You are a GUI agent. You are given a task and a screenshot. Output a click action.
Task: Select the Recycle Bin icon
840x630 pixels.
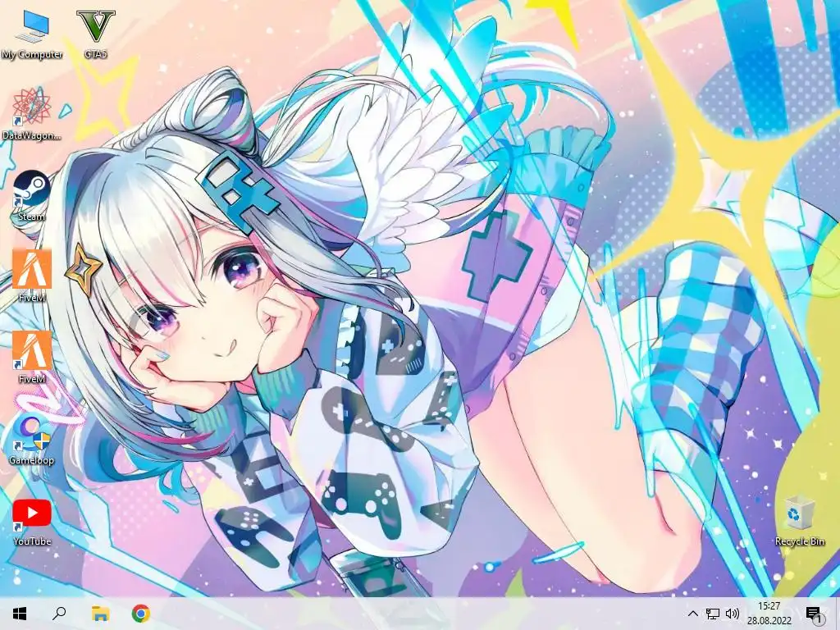point(799,521)
